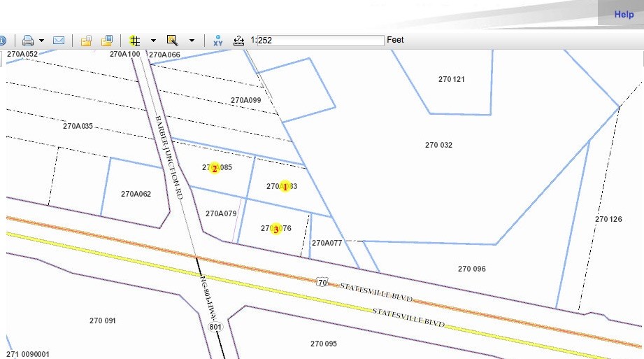Click the email envelope icon

point(59,41)
